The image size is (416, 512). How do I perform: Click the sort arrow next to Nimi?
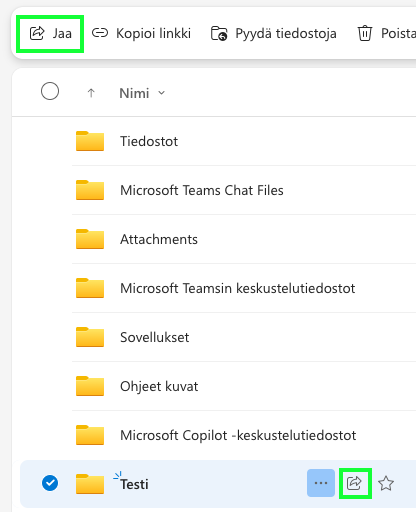[x=91, y=93]
